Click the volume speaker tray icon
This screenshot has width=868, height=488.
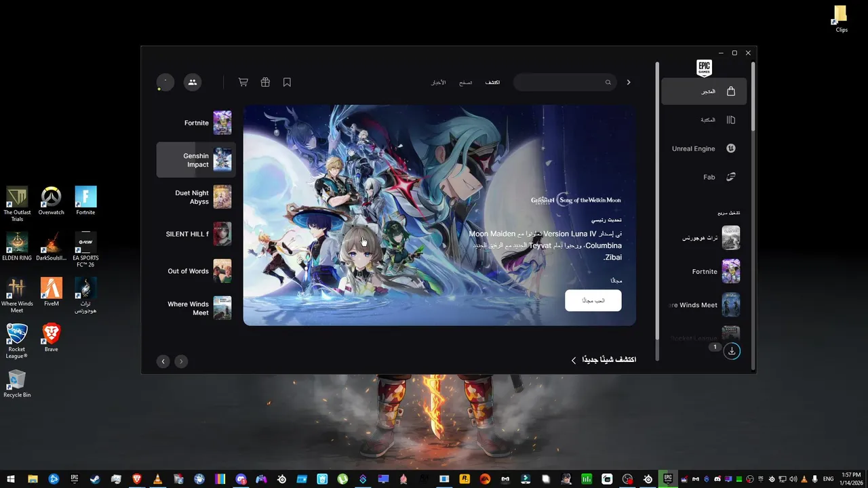tap(793, 479)
